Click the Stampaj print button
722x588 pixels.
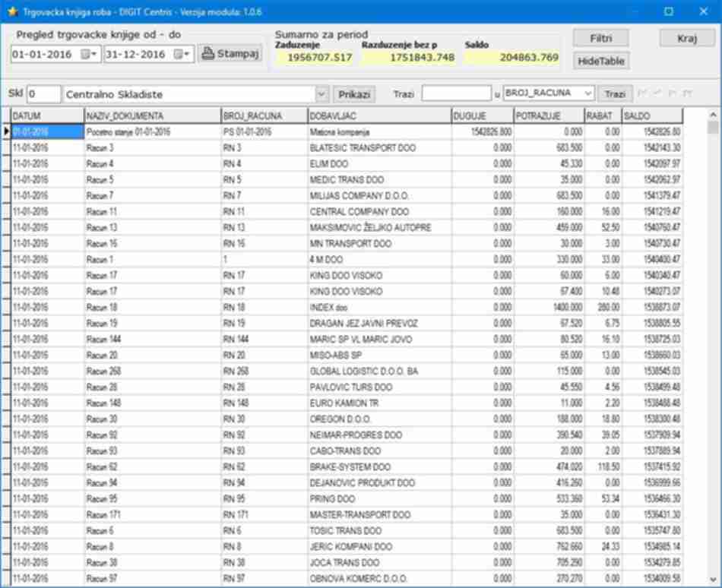click(x=230, y=54)
